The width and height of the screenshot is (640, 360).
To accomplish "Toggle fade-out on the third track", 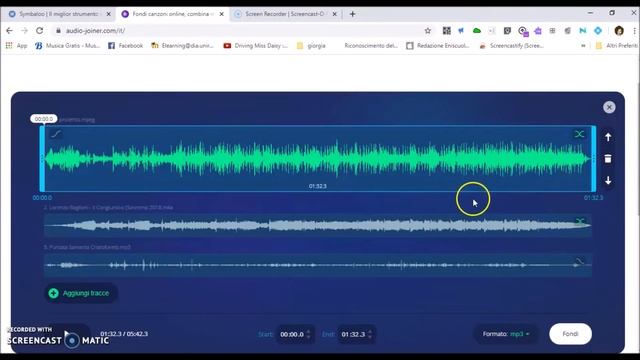I will [x=580, y=261].
